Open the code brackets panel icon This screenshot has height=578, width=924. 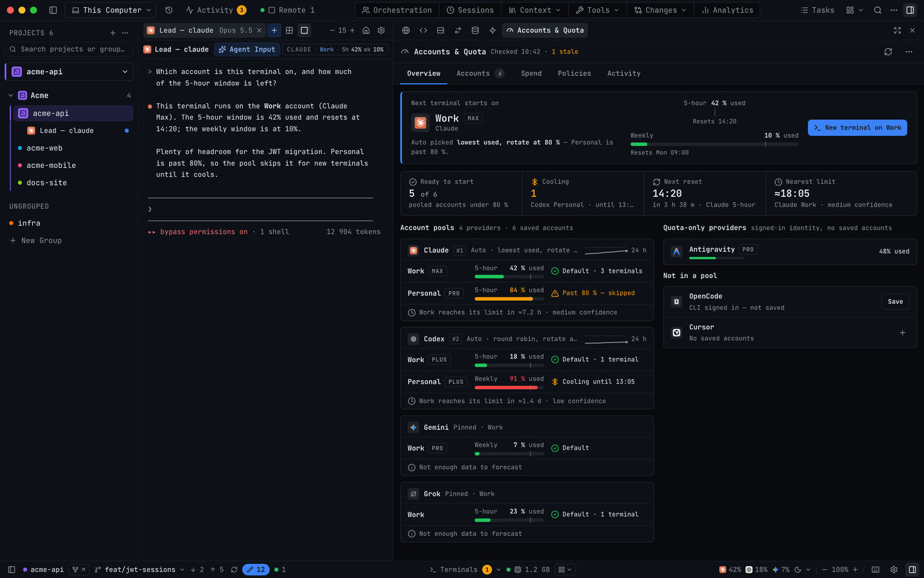(423, 30)
